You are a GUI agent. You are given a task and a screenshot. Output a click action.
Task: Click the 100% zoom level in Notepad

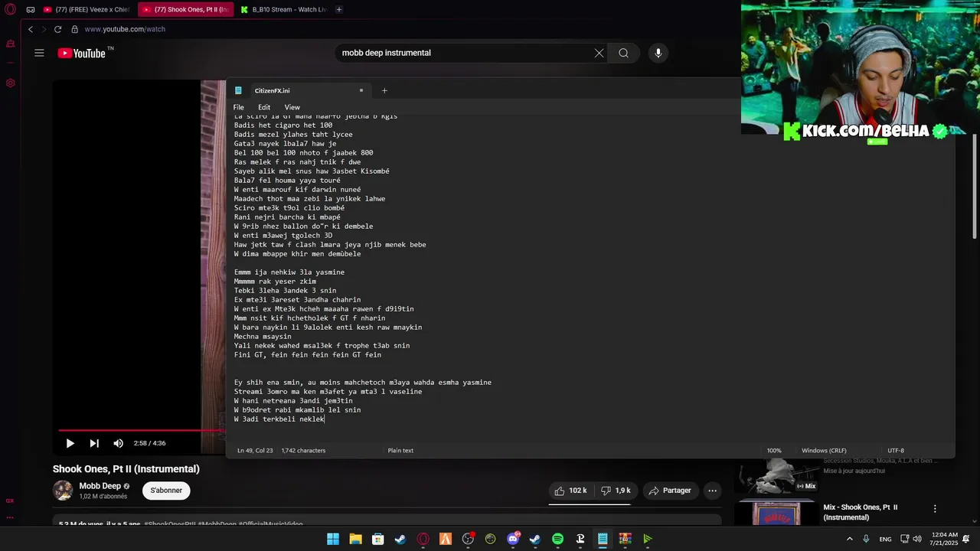coord(774,451)
